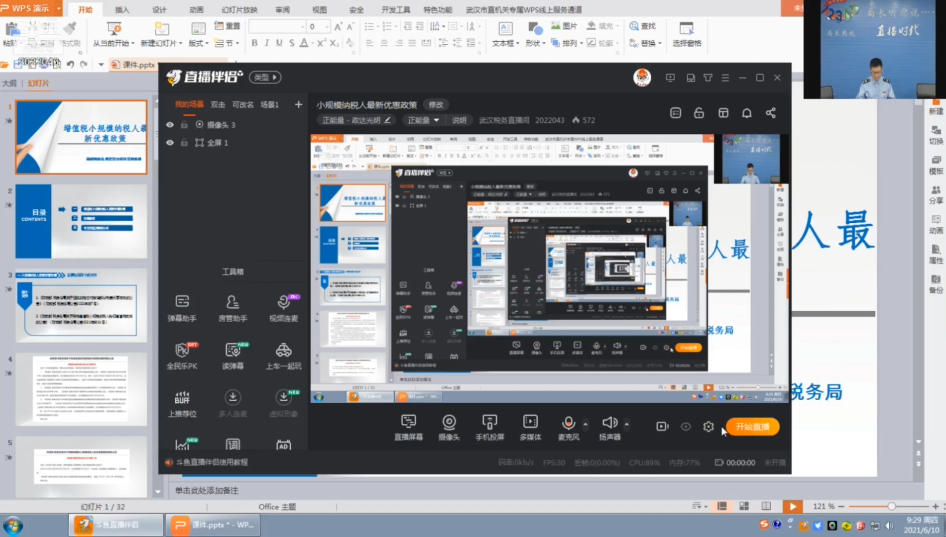Switch to the 场景1 tab
The width and height of the screenshot is (946, 537).
[269, 104]
